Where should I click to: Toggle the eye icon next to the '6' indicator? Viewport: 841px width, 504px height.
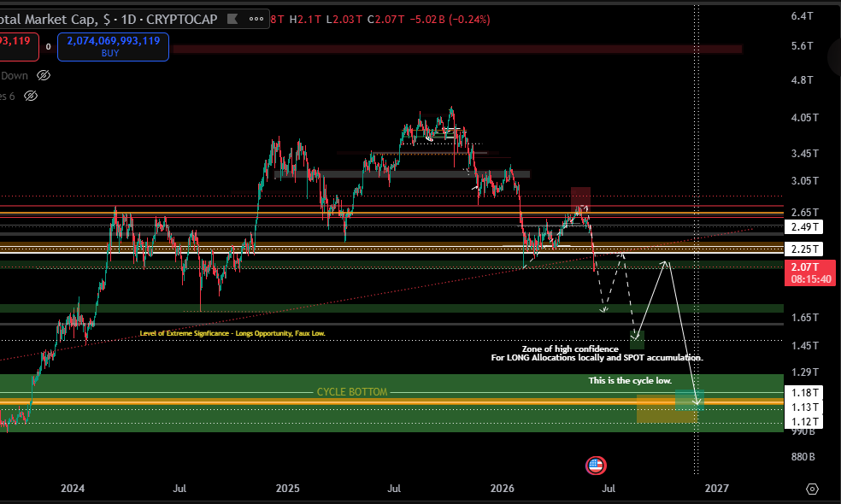click(x=31, y=96)
